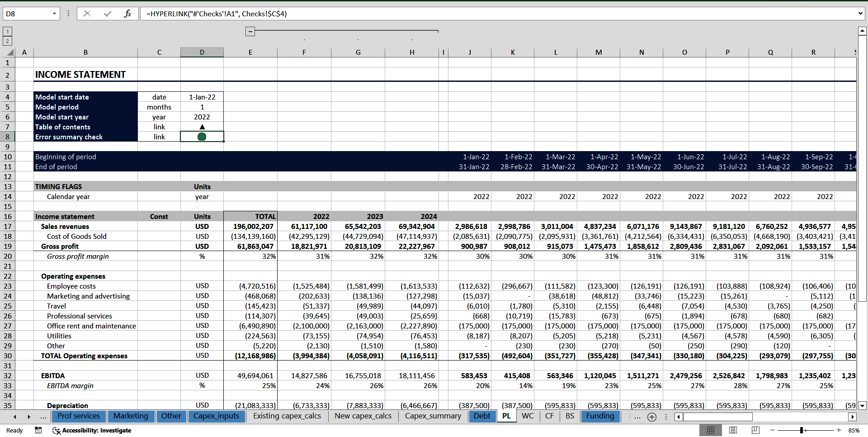Switch to Page Layout view icon
868x437 pixels.
(733, 430)
